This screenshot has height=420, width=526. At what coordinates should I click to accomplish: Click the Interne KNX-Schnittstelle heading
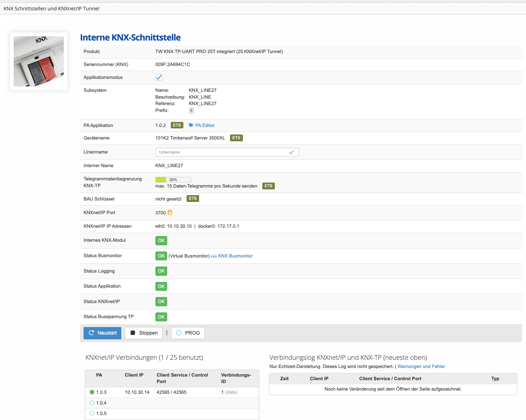pos(130,37)
